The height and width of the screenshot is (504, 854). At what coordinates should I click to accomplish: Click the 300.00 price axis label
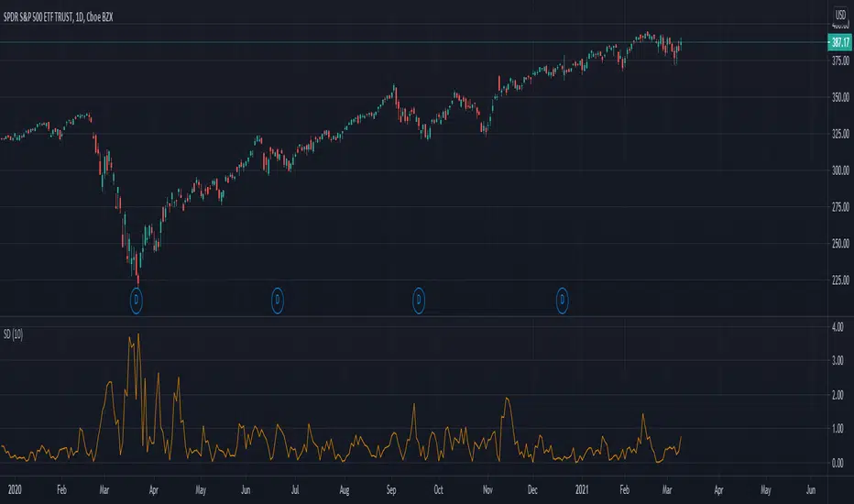(x=840, y=170)
